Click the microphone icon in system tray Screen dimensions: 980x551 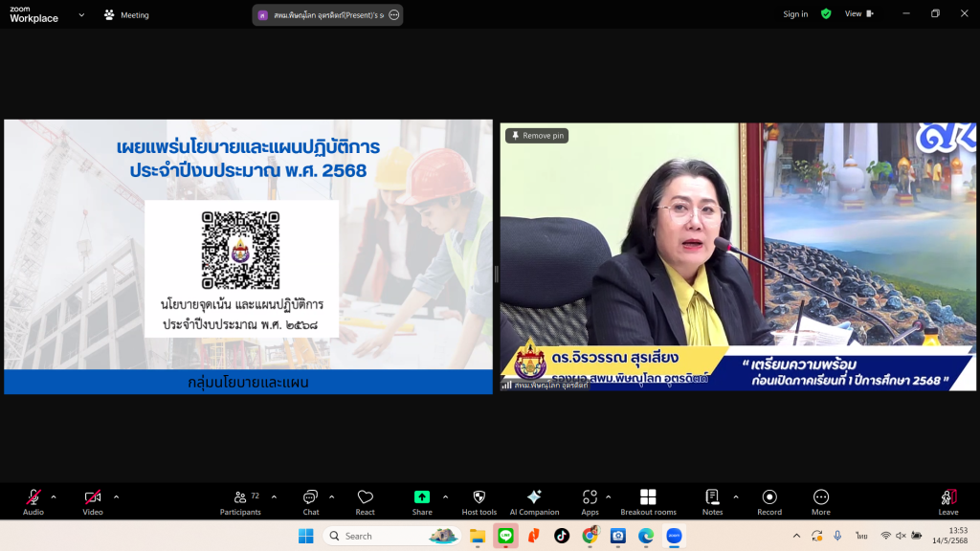point(837,536)
